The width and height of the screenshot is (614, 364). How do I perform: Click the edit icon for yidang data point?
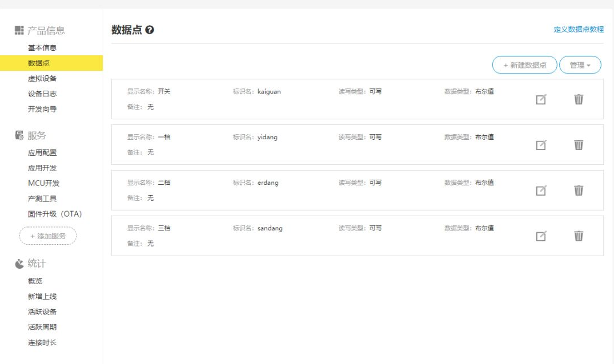pos(541,145)
